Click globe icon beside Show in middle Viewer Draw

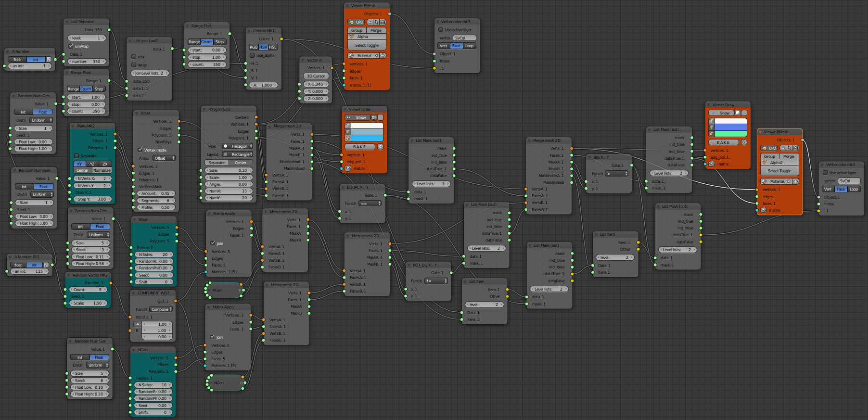[x=374, y=117]
